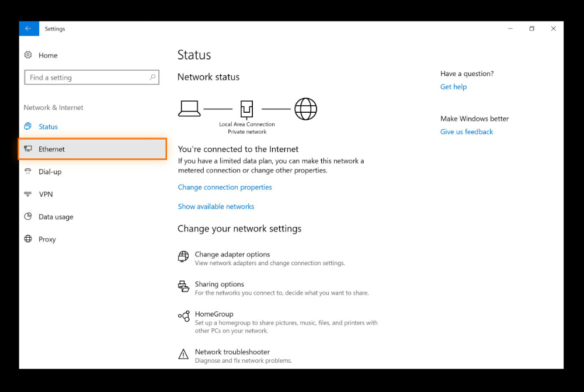Close the Settings window

pyautogui.click(x=554, y=29)
